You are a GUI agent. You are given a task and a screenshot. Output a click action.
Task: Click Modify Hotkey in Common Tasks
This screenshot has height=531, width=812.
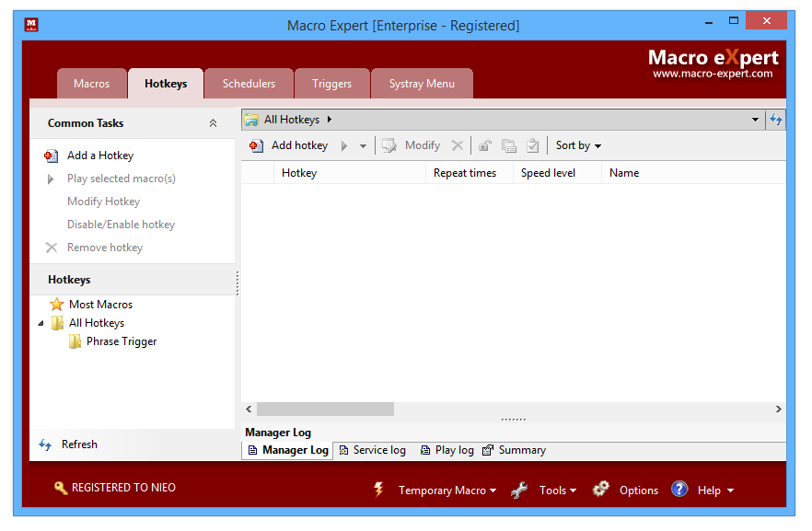pyautogui.click(x=103, y=202)
